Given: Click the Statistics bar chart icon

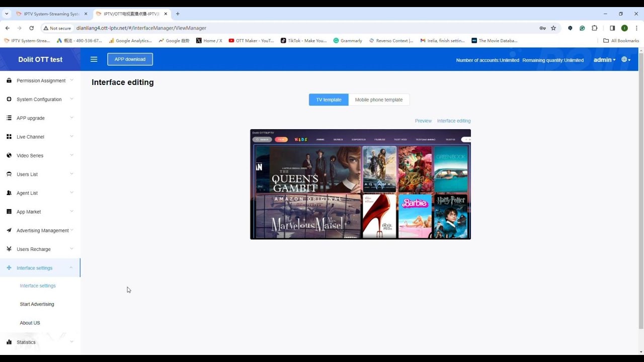Looking at the screenshot, I should coord(9,342).
